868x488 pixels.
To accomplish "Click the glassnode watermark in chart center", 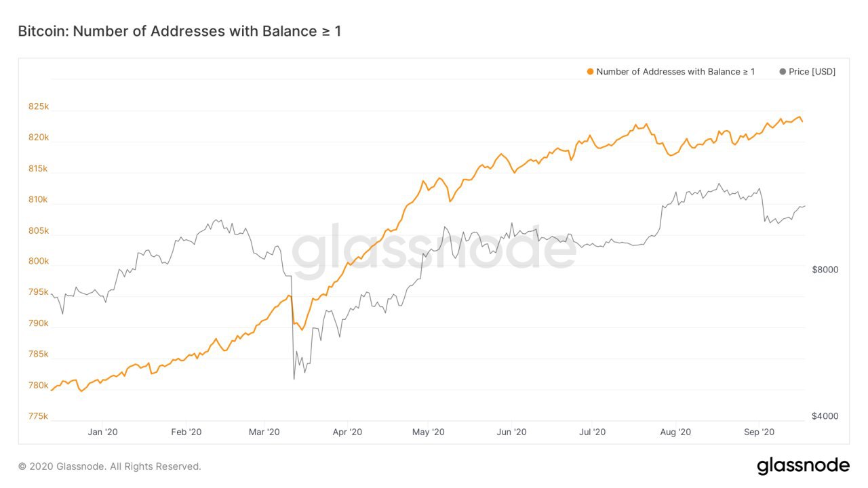I will (x=434, y=249).
